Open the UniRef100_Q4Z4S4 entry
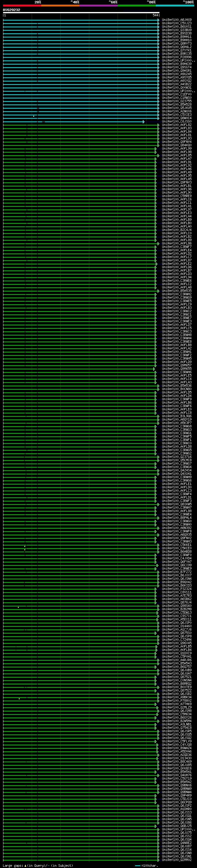Image resolution: width=197 pixels, height=868 pixels. coord(177,470)
